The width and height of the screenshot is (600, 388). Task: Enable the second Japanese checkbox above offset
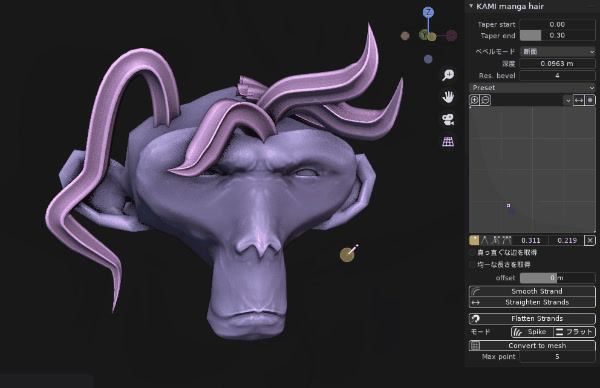(x=473, y=264)
